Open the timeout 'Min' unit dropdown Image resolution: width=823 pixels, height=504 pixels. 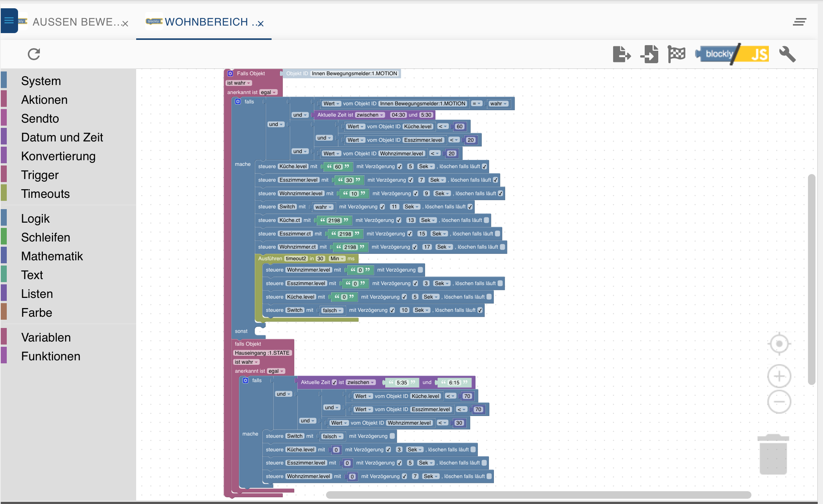(337, 258)
